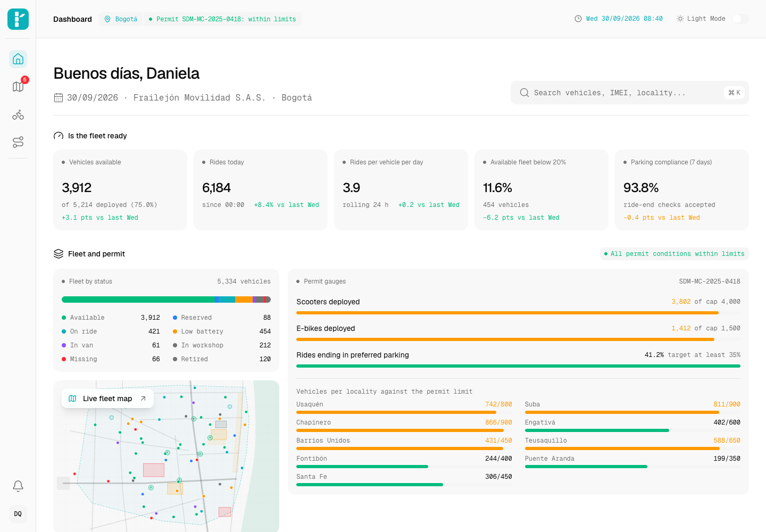Click the Low battery status row
Viewport: 766px width, 532px height.
(222, 331)
